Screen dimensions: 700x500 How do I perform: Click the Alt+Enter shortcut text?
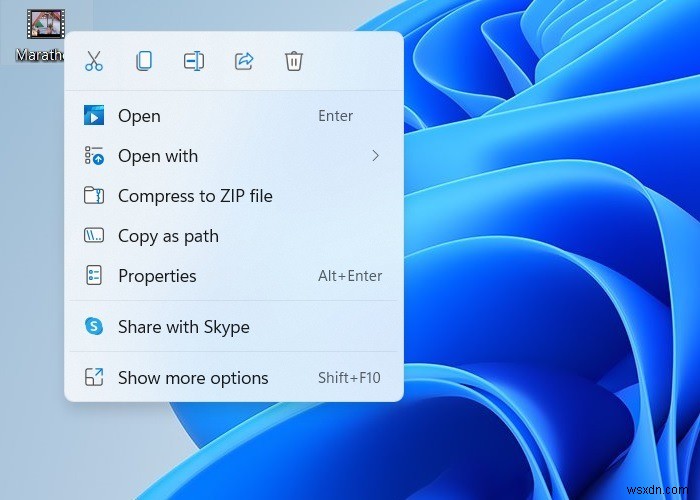[350, 276]
